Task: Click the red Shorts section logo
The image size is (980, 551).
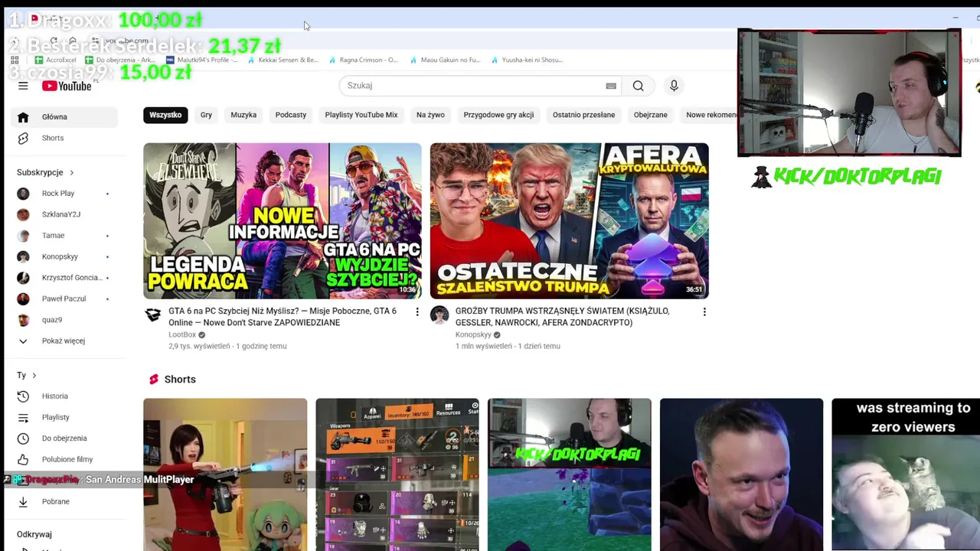Action: coord(154,380)
